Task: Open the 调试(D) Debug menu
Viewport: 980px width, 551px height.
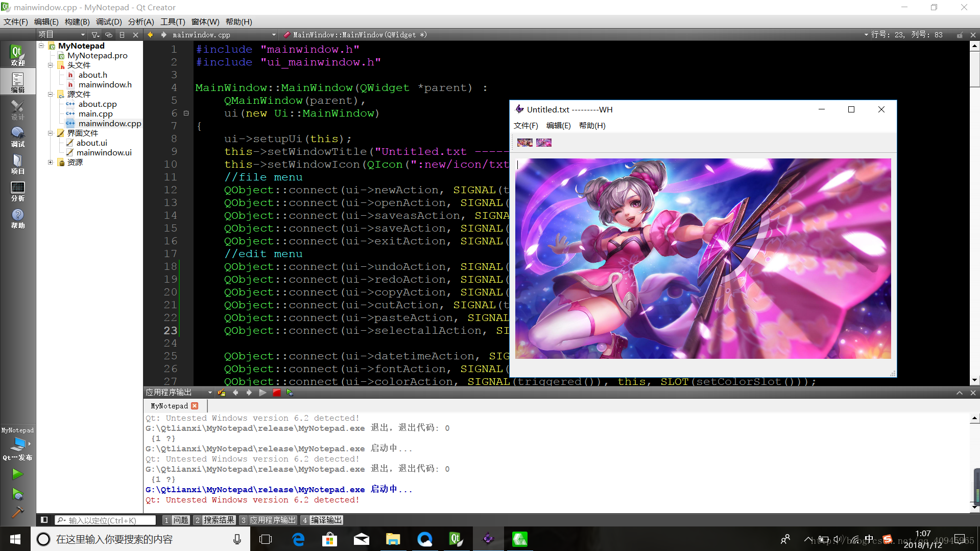Action: point(109,21)
